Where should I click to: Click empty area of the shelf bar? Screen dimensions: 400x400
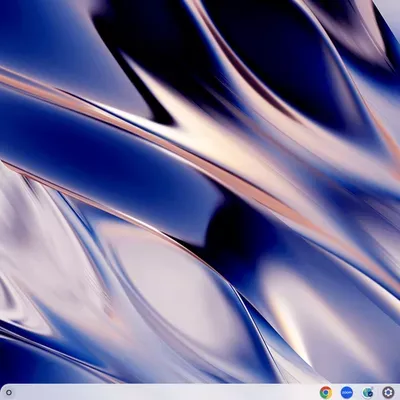click(167, 392)
